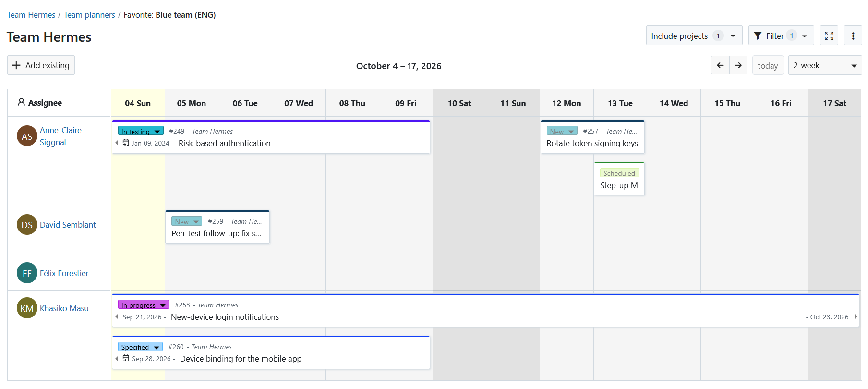Open New status dropdown on work package #257

562,131
